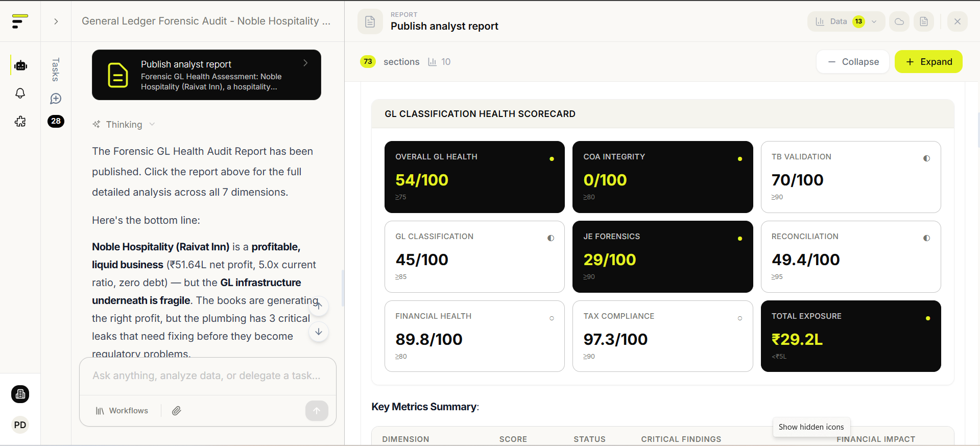Start a new chat with plus-bubble icon
The image size is (980, 446).
56,99
